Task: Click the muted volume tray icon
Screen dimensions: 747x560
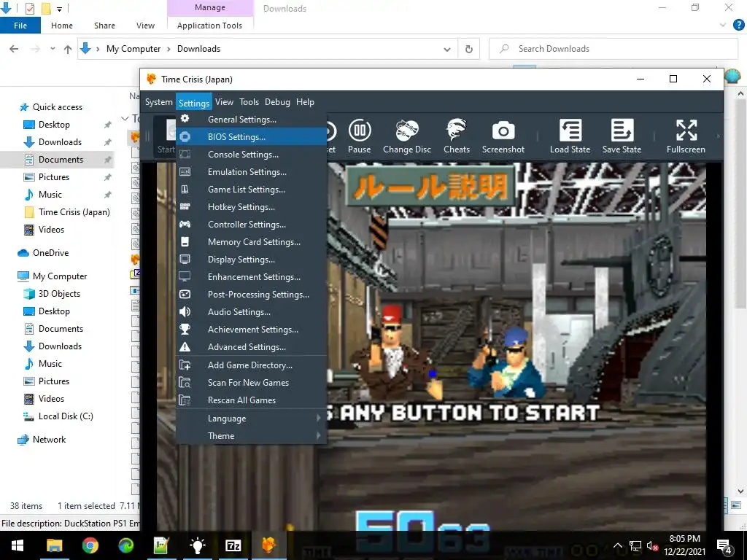Action: coord(652,545)
